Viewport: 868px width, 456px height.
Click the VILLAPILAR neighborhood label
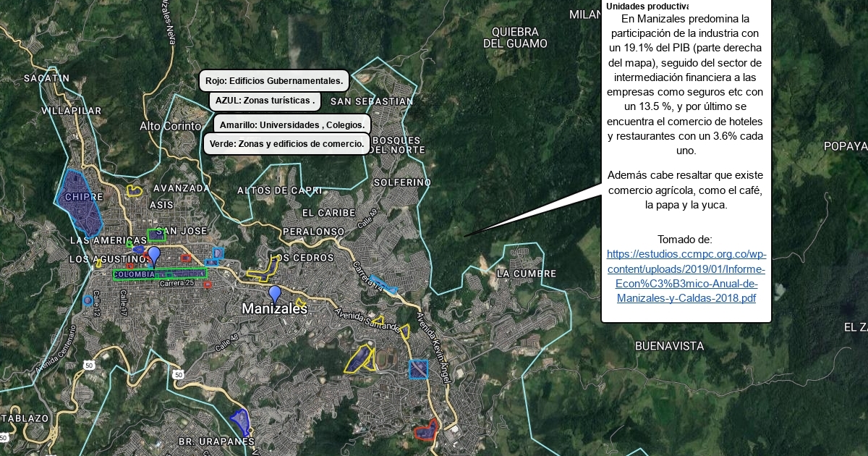tap(72, 111)
